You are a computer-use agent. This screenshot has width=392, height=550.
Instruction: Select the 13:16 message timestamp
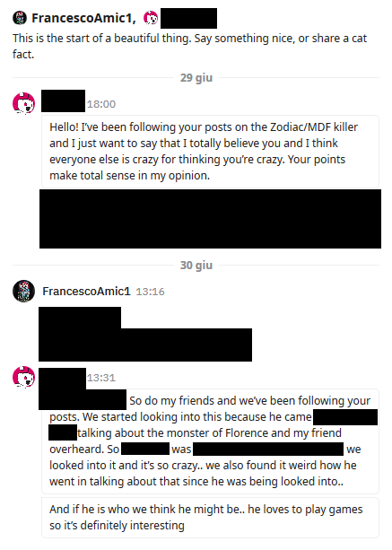150,292
